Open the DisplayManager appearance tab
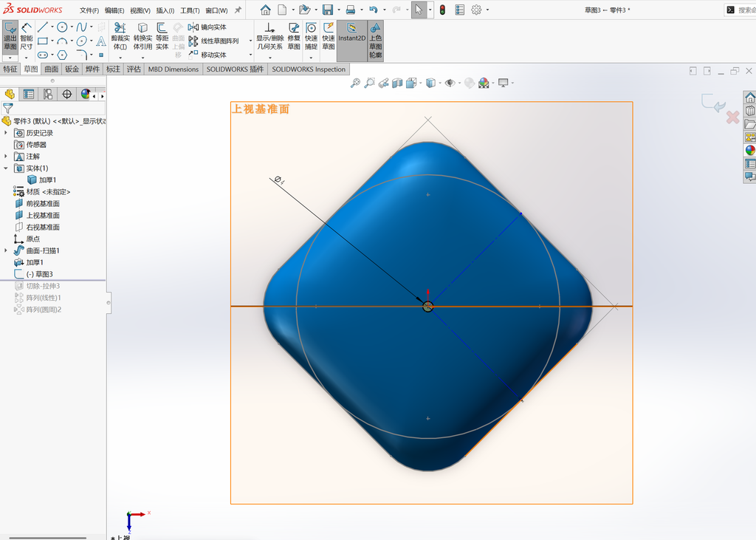 (x=86, y=94)
